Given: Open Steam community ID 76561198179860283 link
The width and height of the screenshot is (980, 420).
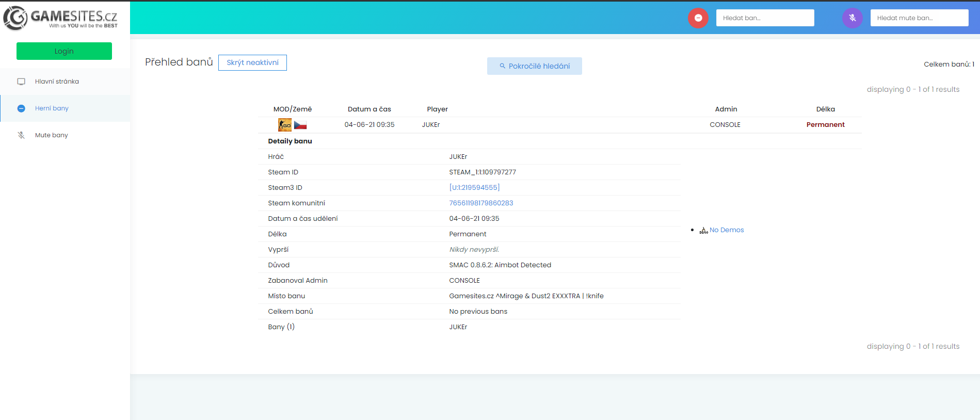Looking at the screenshot, I should point(481,203).
